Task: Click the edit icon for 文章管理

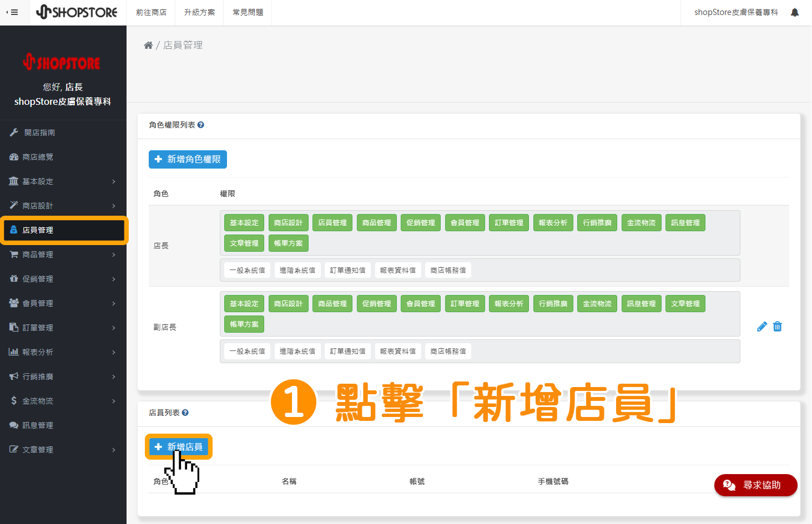Action: [14, 449]
